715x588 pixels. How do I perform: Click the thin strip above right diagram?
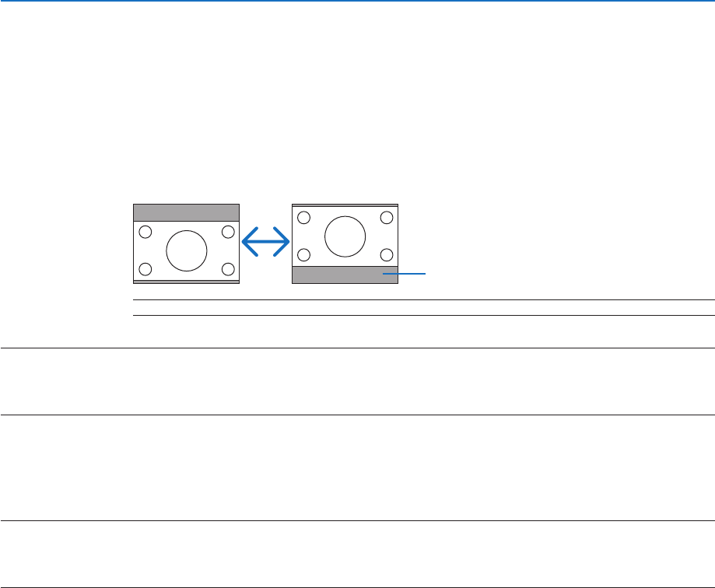point(345,205)
